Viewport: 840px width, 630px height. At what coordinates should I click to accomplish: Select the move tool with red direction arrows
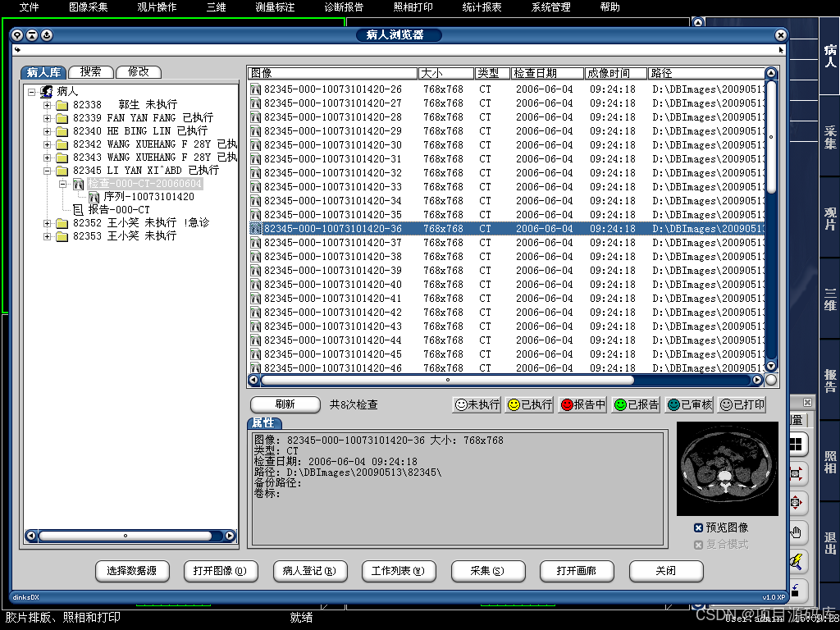(x=796, y=503)
